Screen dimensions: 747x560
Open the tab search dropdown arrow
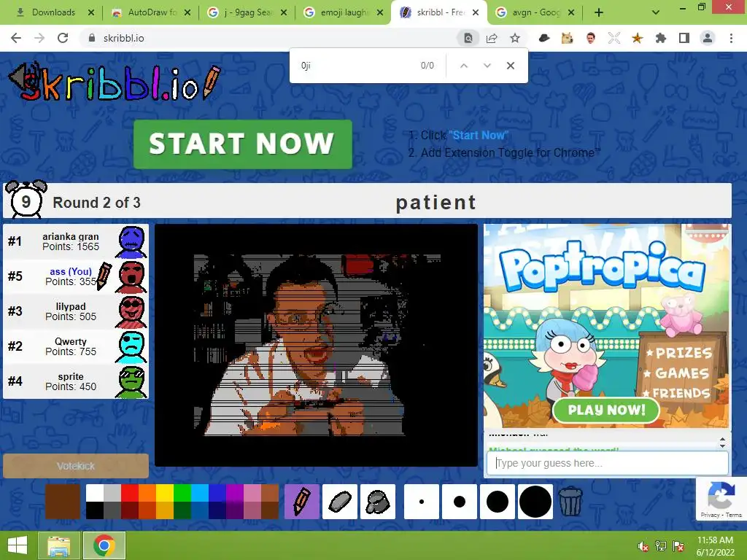(x=656, y=12)
